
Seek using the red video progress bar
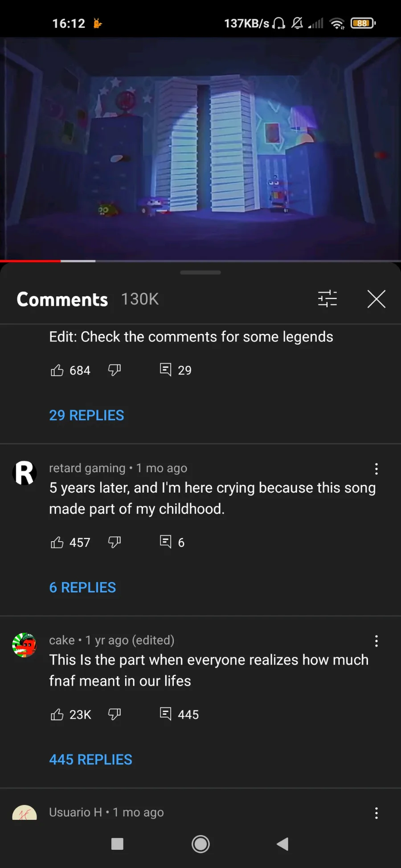coord(61,261)
